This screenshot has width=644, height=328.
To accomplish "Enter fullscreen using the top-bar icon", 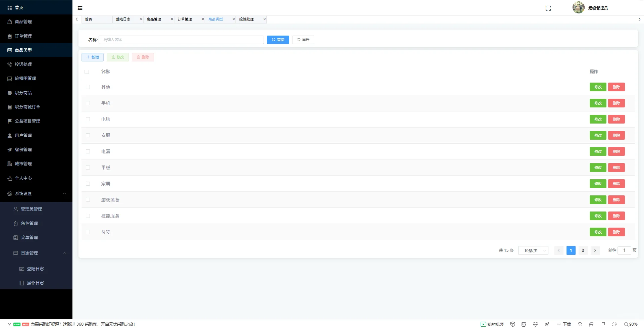I will [548, 8].
